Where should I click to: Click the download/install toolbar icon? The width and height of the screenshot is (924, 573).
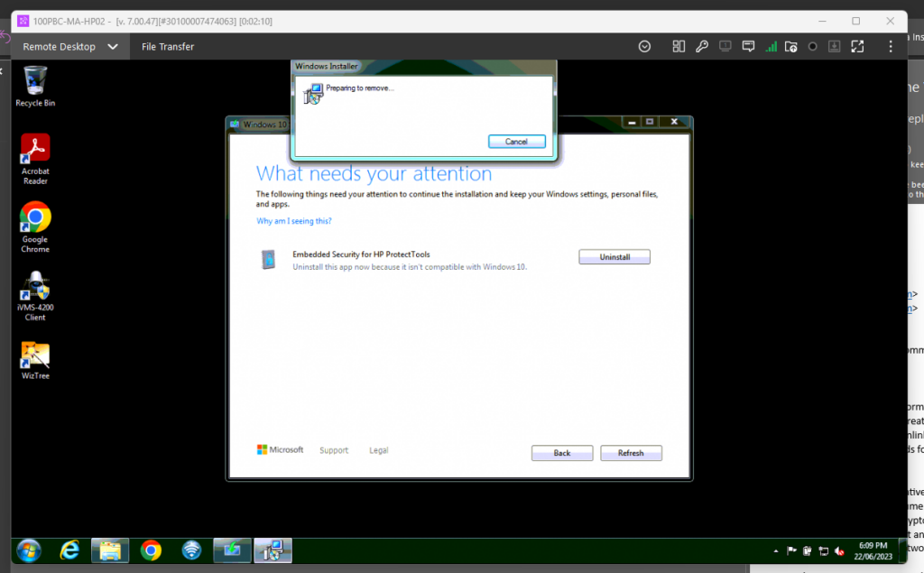tap(835, 47)
